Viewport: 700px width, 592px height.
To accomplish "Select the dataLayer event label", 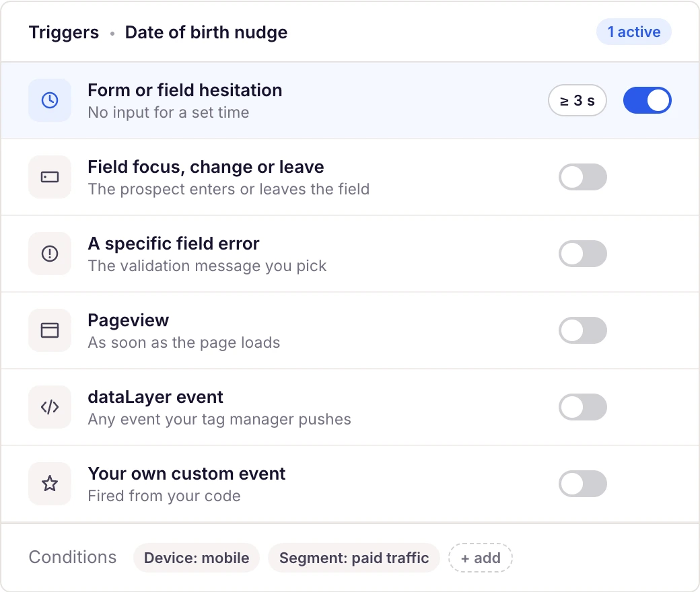I will [x=155, y=397].
